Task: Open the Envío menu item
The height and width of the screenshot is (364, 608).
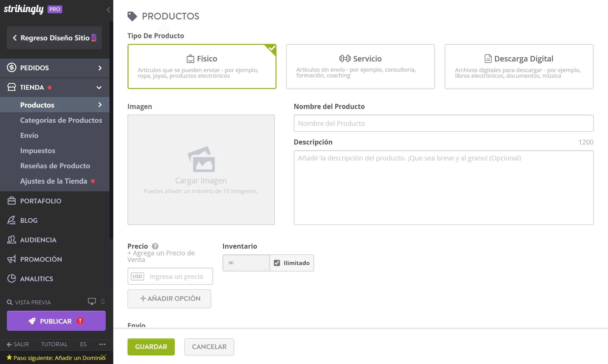Action: [29, 135]
